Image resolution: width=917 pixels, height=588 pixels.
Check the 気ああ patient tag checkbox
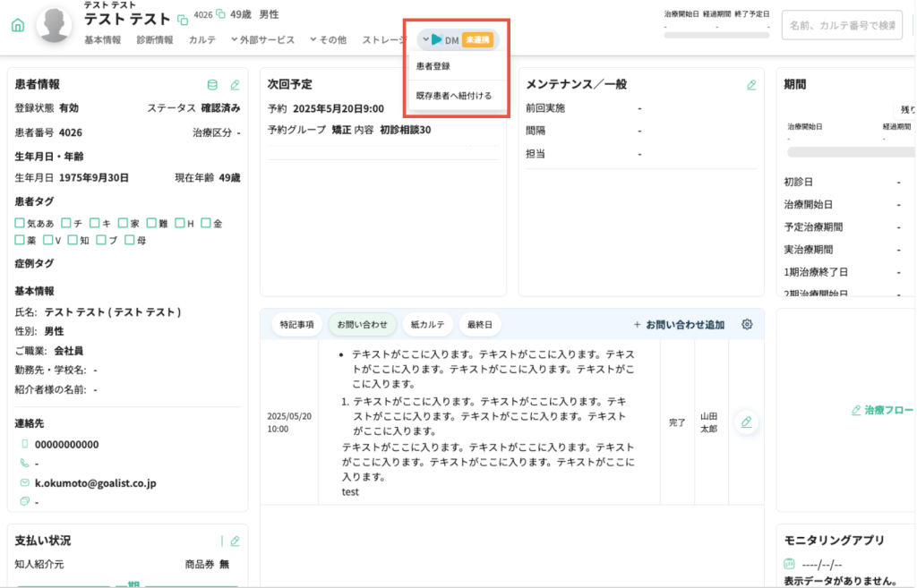pyautogui.click(x=20, y=223)
